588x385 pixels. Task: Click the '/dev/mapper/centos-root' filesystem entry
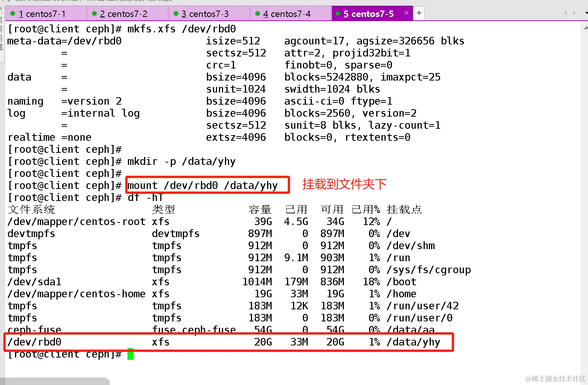point(76,222)
